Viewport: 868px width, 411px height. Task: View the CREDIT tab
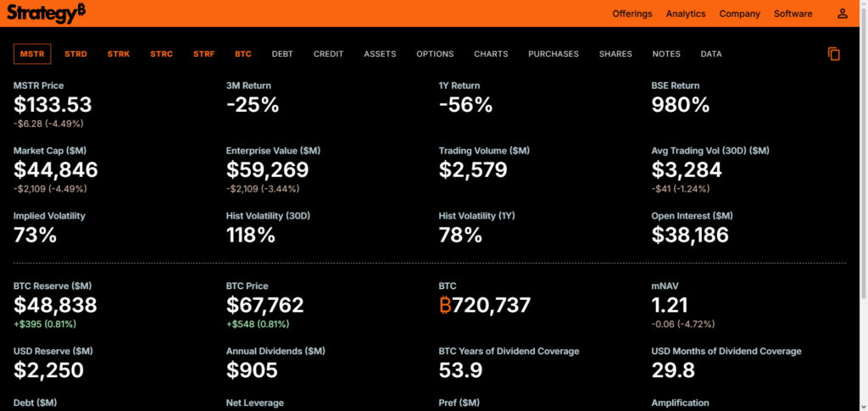coord(328,54)
